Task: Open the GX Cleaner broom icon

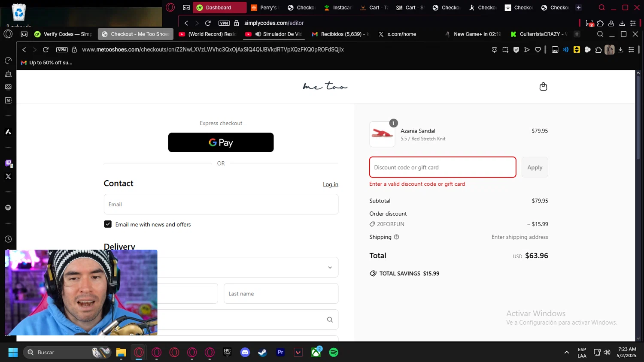Action: [8, 74]
